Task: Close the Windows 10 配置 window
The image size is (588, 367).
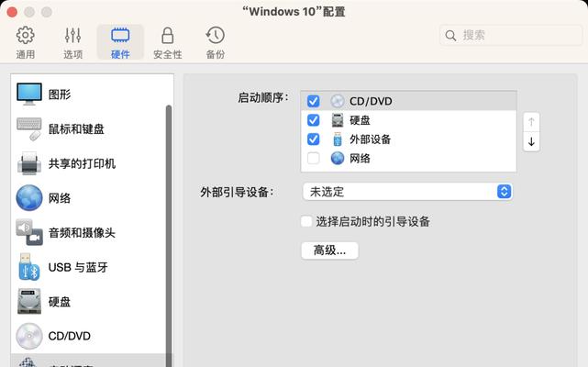Action: [x=12, y=12]
